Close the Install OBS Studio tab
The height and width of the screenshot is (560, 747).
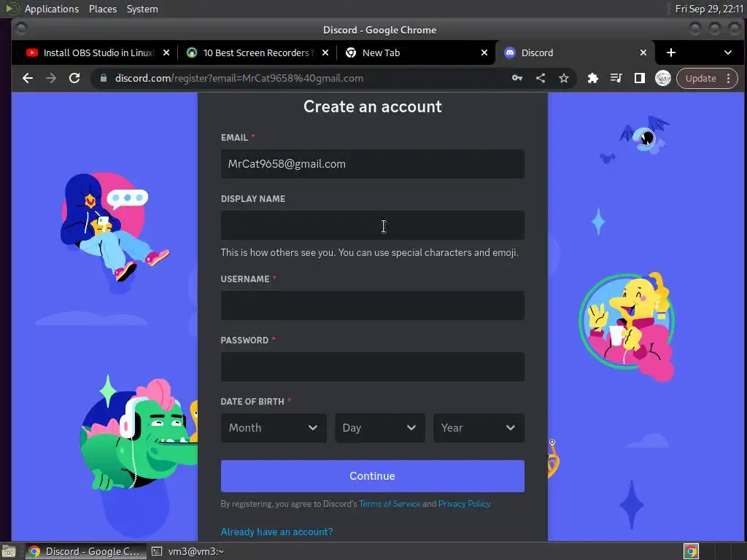166,52
